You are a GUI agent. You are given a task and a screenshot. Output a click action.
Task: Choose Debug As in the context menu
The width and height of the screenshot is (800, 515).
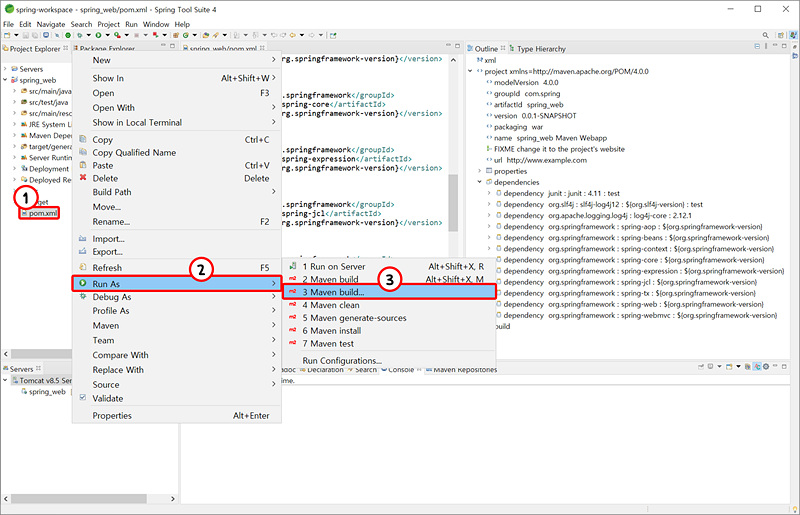(x=177, y=297)
